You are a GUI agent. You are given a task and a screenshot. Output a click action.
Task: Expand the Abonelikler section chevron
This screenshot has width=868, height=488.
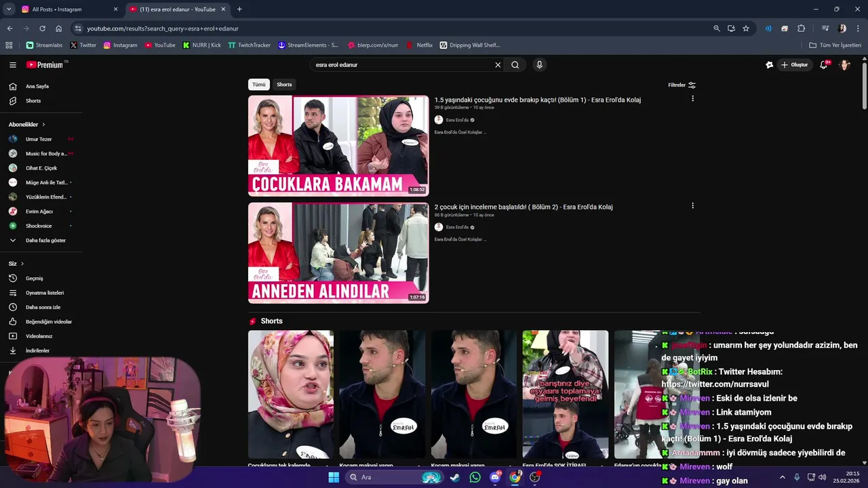(43, 125)
